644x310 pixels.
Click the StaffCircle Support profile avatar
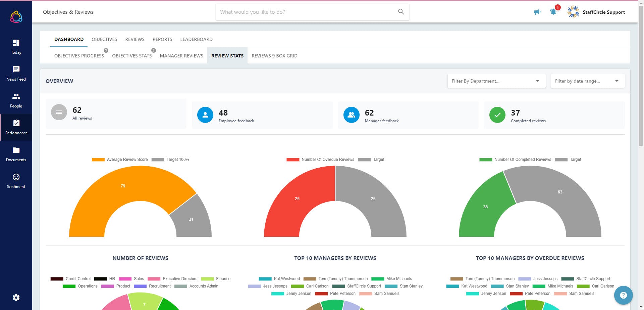pos(573,12)
